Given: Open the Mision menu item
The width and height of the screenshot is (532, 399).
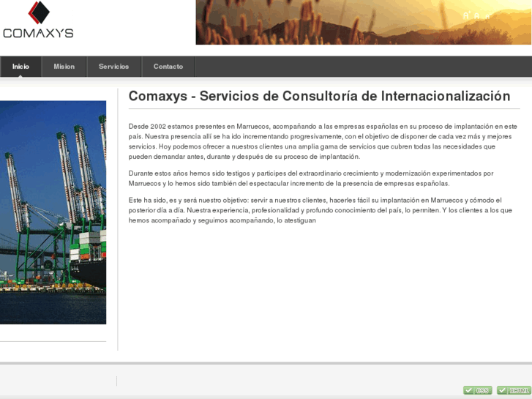Looking at the screenshot, I should point(64,67).
